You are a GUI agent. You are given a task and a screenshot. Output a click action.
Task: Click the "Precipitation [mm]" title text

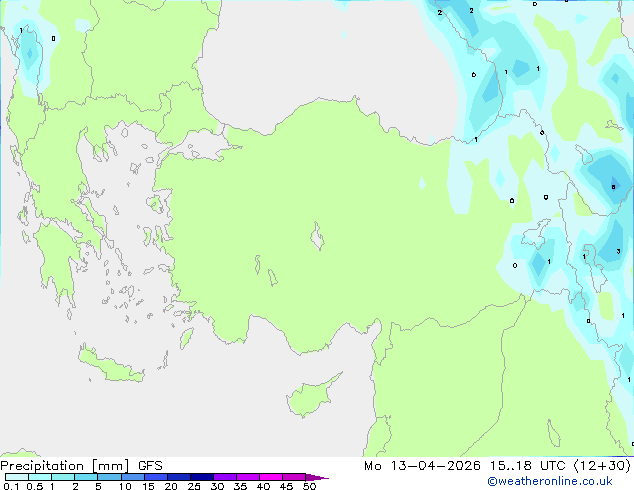[65, 466]
